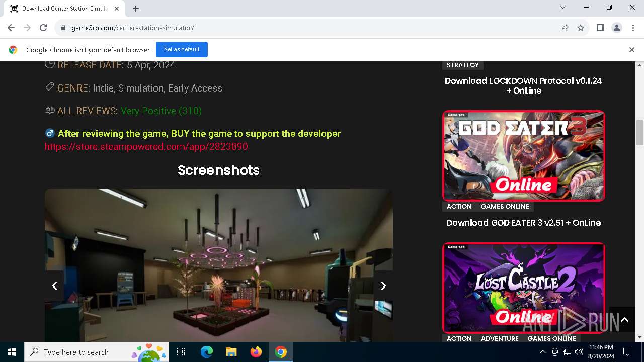This screenshot has width=644, height=362.
Task: Open Download LOCKDOWN Protocol v0.1.24 link
Action: [x=523, y=85]
